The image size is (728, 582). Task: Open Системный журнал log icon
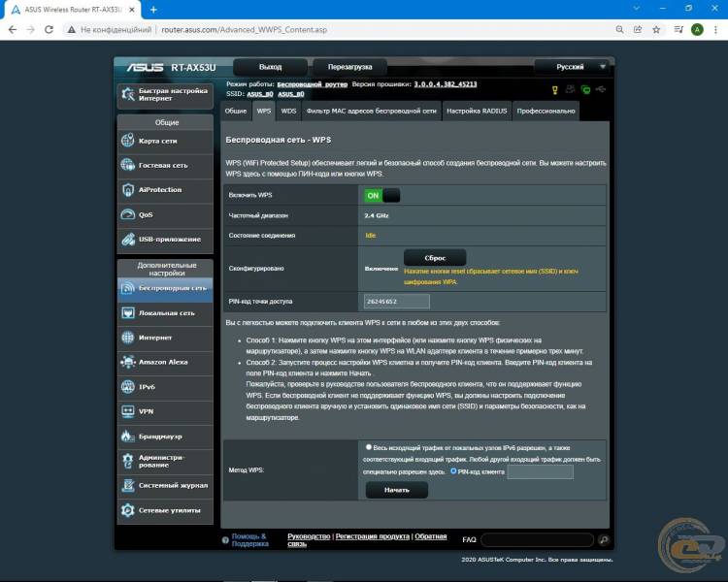128,485
